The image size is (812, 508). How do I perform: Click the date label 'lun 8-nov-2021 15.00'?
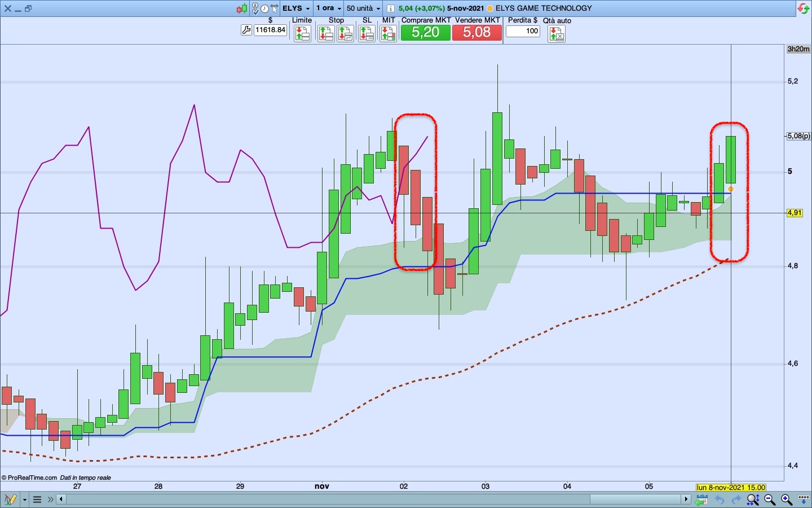tap(731, 487)
